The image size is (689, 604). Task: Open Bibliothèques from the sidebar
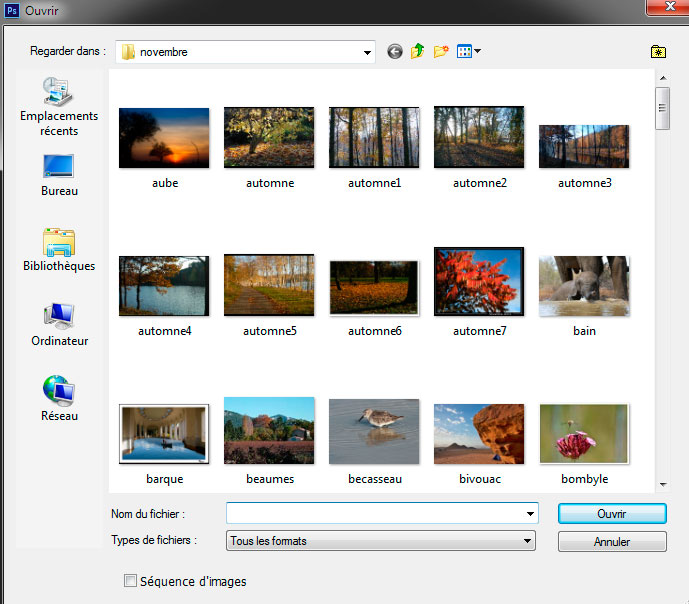(x=59, y=250)
